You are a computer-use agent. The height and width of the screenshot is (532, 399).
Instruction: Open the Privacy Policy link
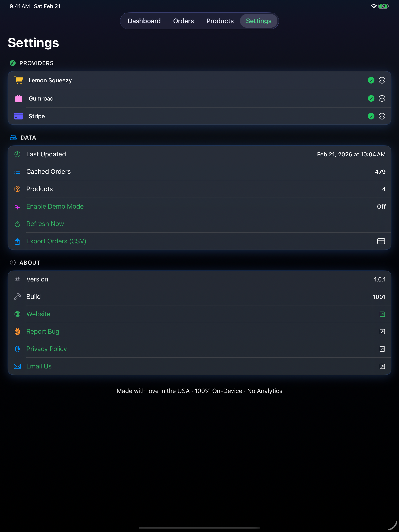[x=46, y=349]
